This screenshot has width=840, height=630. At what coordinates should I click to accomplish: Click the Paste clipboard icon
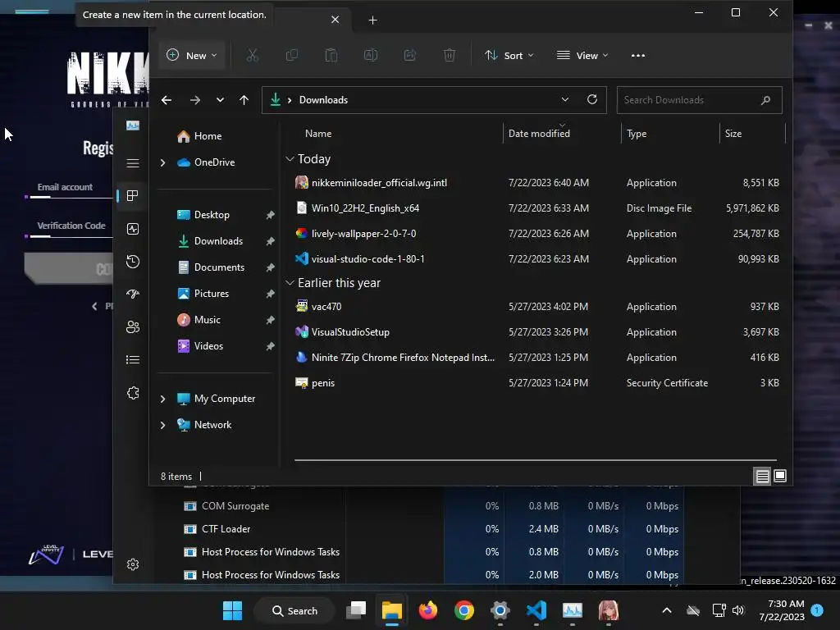[331, 55]
